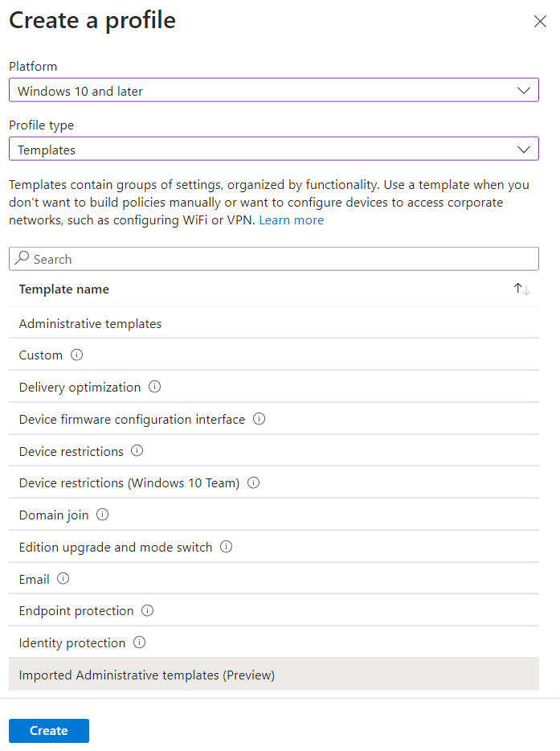Viewport: 560px width, 751px height.
Task: Select the Endpoint protection template
Action: click(x=274, y=610)
